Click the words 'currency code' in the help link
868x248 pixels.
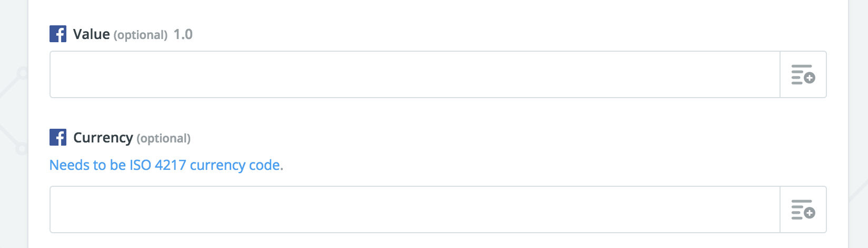235,165
